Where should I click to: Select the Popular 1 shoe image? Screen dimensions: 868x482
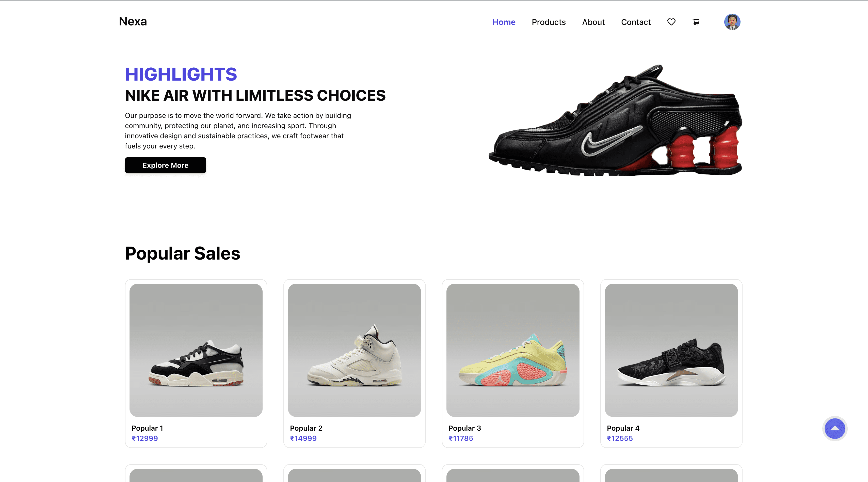[x=196, y=350]
